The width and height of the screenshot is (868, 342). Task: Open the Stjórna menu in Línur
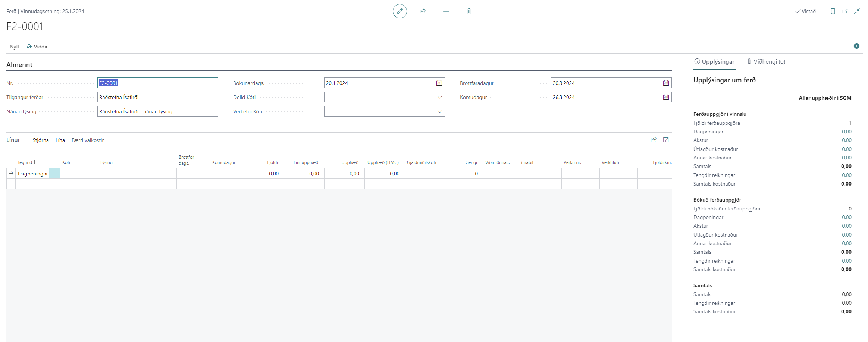(40, 140)
